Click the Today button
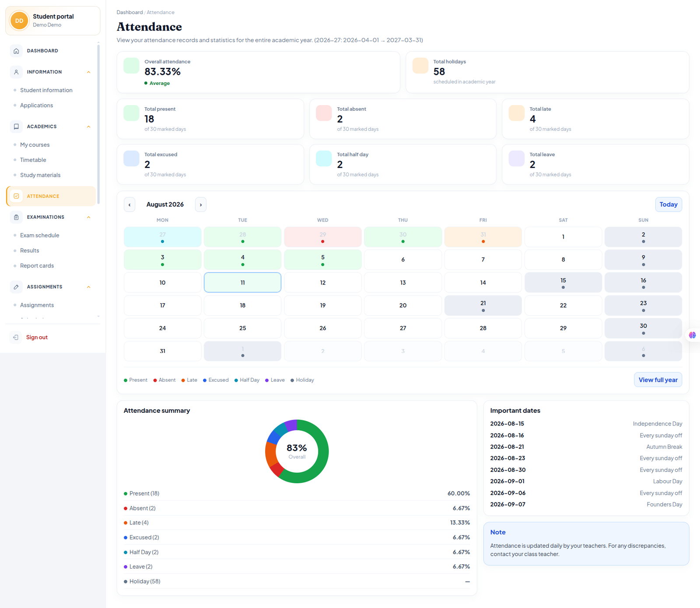The width and height of the screenshot is (700, 608). tap(668, 204)
